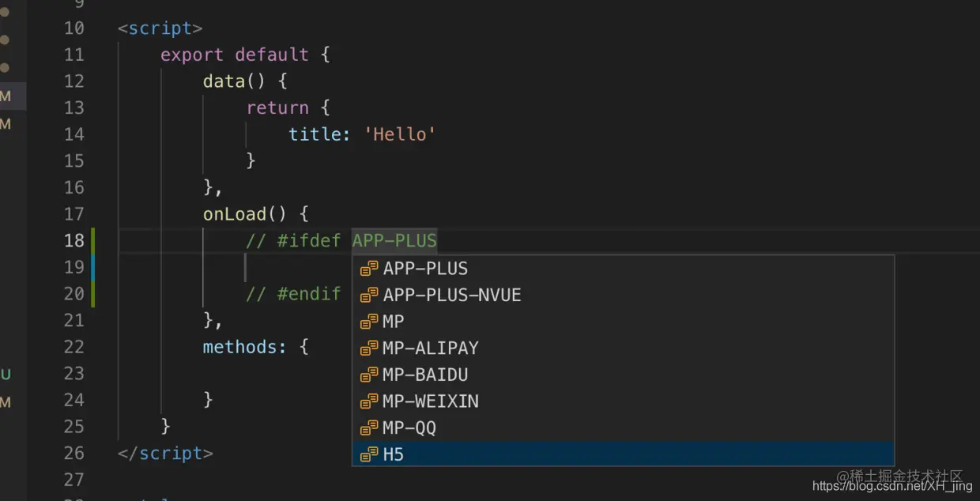This screenshot has width=980, height=501.
Task: Click line number 22 in gutter
Action: point(74,347)
